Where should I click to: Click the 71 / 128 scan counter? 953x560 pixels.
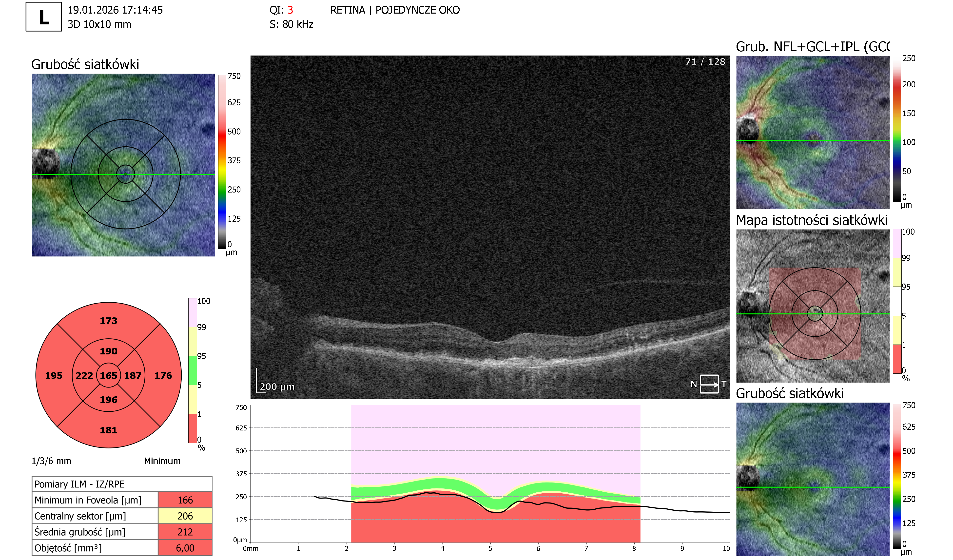pos(705,62)
